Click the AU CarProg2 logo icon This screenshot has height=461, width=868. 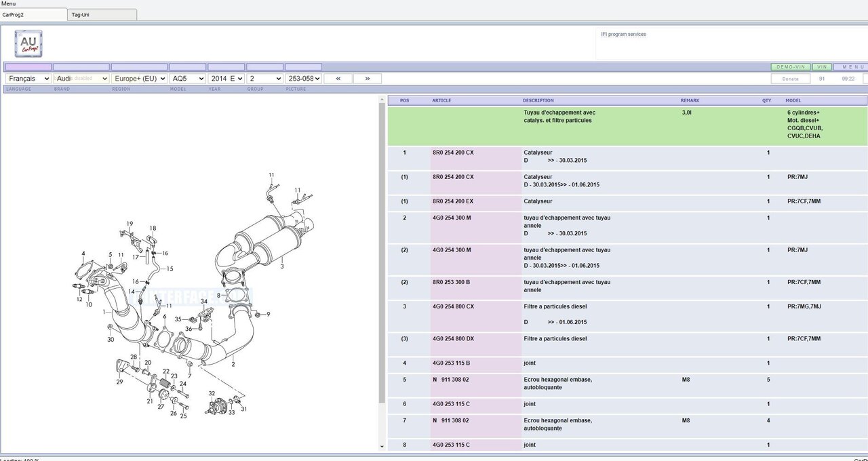(x=28, y=44)
